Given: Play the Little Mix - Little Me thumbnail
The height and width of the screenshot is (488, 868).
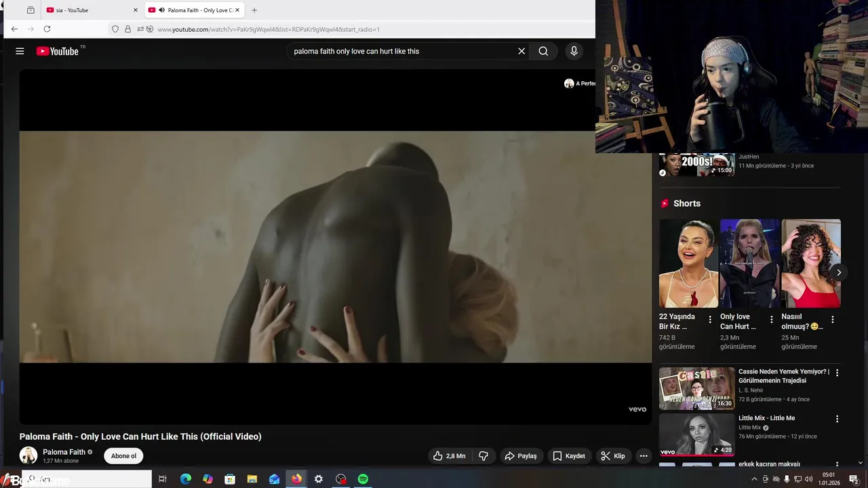Looking at the screenshot, I should pyautogui.click(x=697, y=434).
